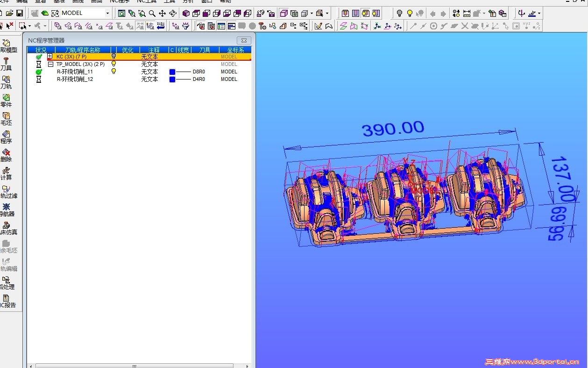Image resolution: width=588 pixels, height=368 pixels.
Task: Select the four-arrow pan view icon
Action: tap(163, 14)
